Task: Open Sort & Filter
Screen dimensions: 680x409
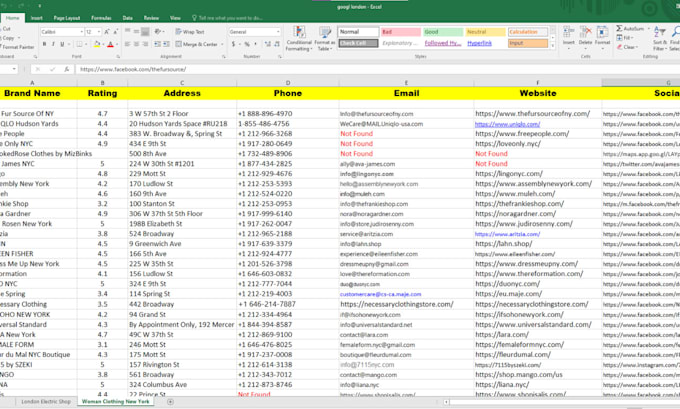Action: [659, 38]
